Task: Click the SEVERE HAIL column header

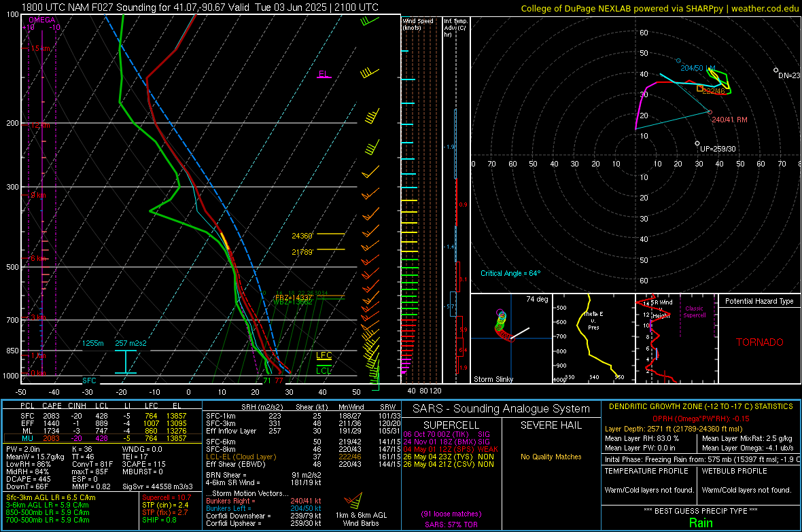Action: pyautogui.click(x=551, y=425)
